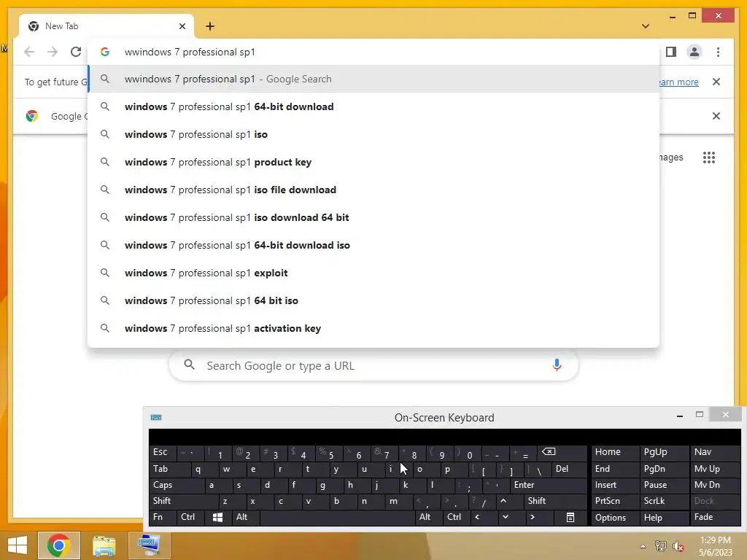747x560 pixels.
Task: Choose '64-bit download iso' suggestion
Action: [x=374, y=245]
